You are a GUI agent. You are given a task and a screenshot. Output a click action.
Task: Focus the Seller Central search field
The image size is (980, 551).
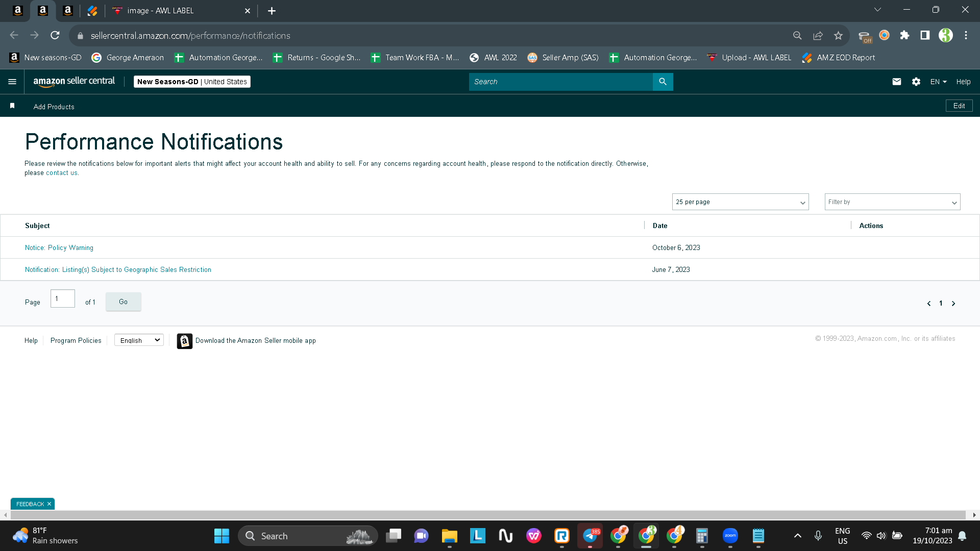[560, 82]
